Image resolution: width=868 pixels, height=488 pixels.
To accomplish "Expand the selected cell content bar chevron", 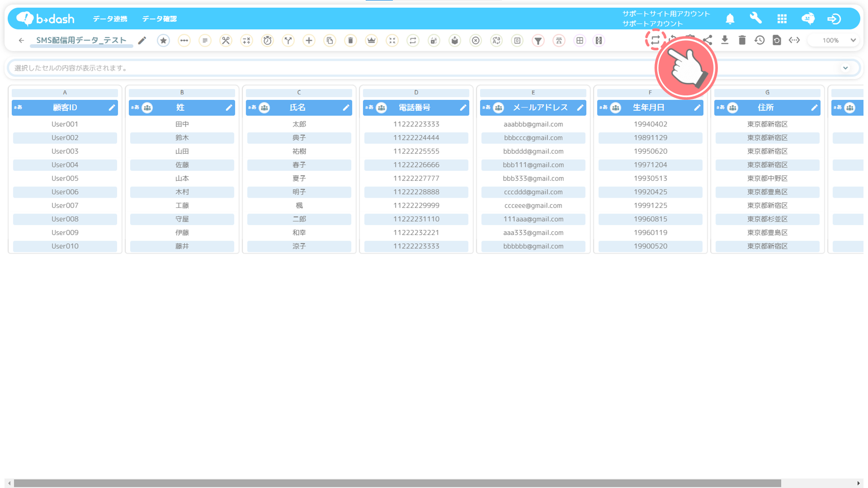I will click(845, 68).
